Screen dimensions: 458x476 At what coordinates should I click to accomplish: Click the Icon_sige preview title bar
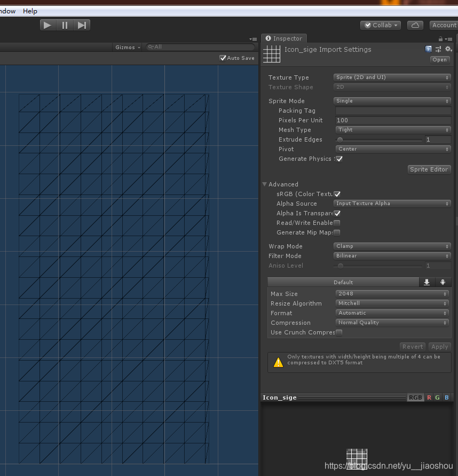coord(334,397)
